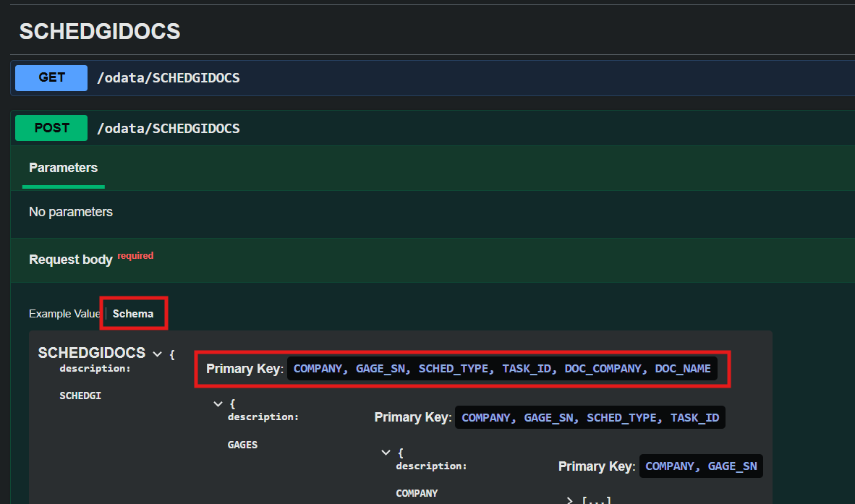Click the 'No parameters' text

coord(71,212)
